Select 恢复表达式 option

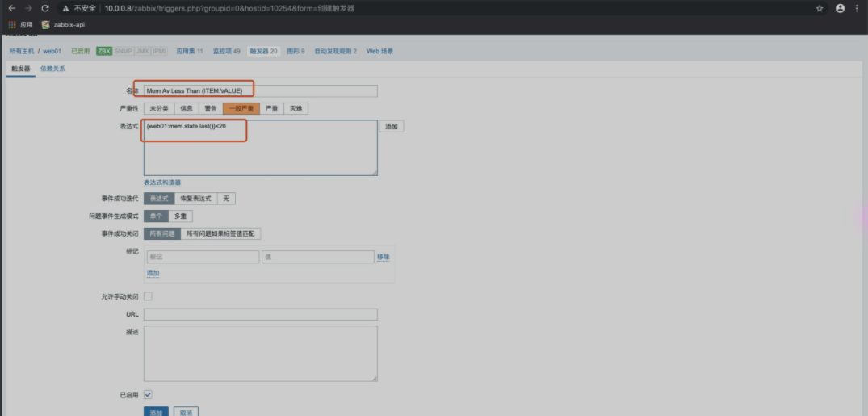pyautogui.click(x=196, y=199)
